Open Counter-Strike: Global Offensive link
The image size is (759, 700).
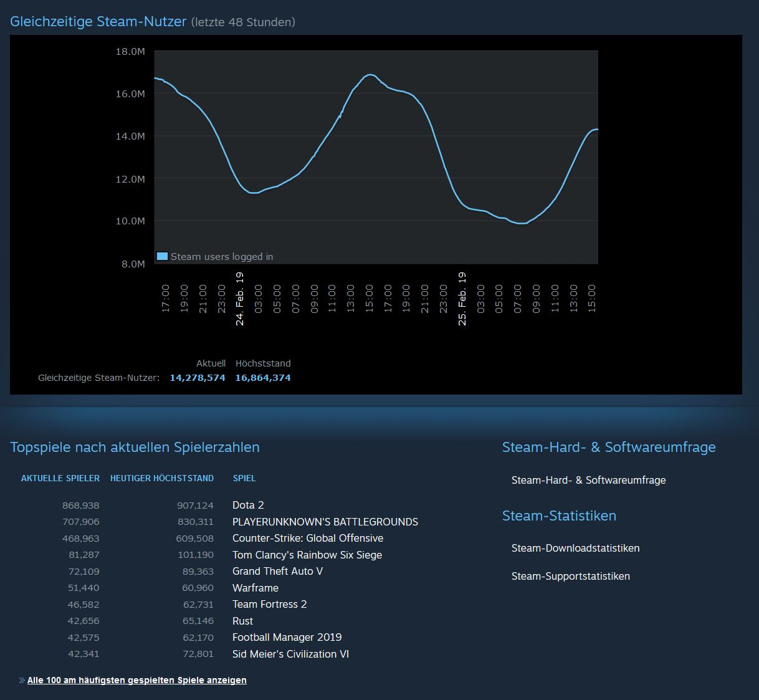pyautogui.click(x=308, y=538)
